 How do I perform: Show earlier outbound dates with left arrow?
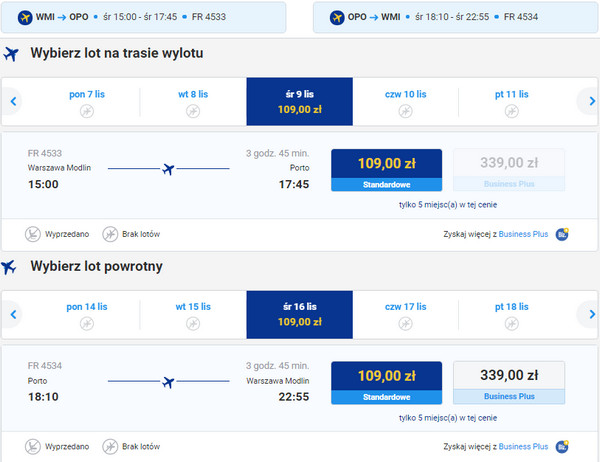click(x=14, y=101)
